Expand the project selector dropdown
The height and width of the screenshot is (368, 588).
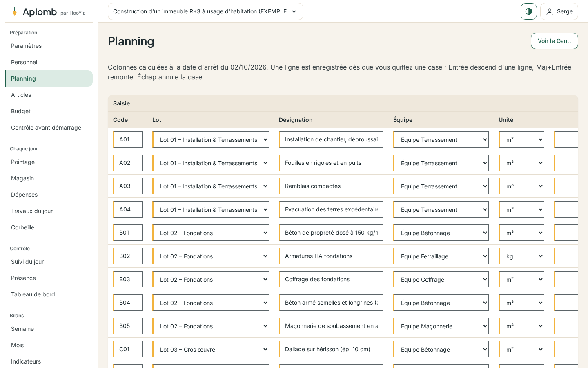pyautogui.click(x=205, y=11)
